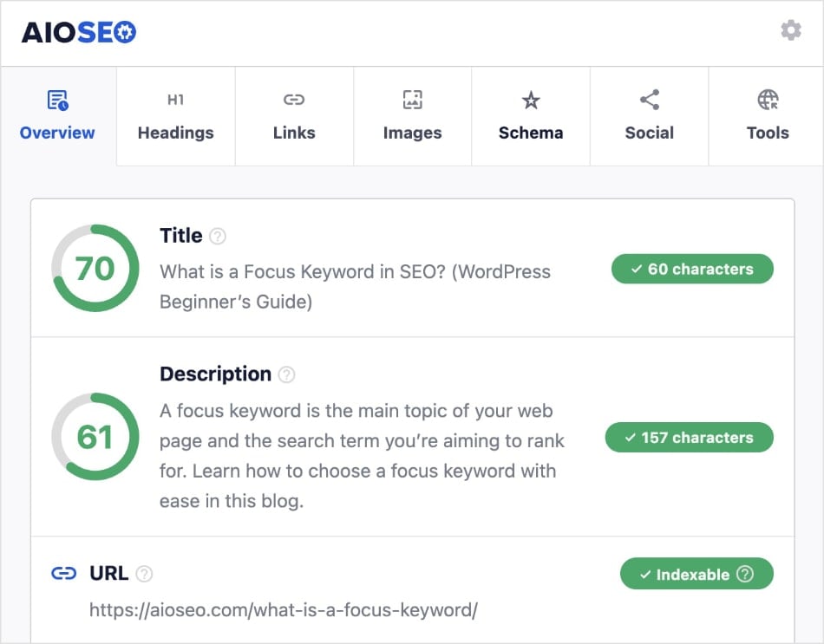Image resolution: width=824 pixels, height=644 pixels.
Task: Click the question mark in Indexable badge
Action: coord(745,574)
